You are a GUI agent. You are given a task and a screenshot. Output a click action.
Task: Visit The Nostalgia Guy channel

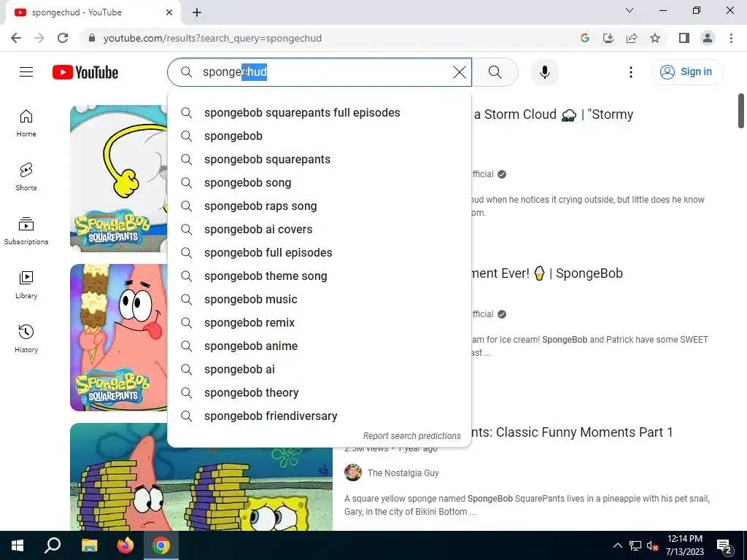pyautogui.click(x=403, y=472)
